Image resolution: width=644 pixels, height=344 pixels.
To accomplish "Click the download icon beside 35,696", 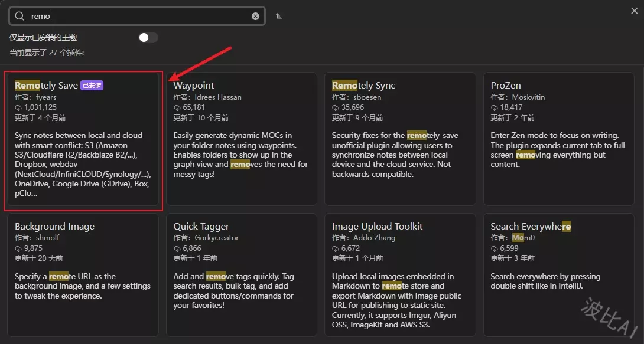I will (x=336, y=108).
